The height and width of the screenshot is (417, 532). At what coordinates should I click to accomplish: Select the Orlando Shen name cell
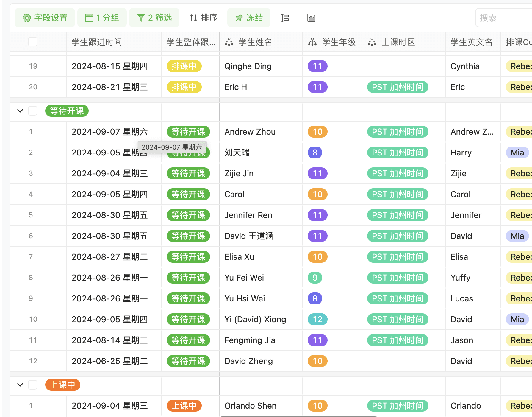click(261, 406)
